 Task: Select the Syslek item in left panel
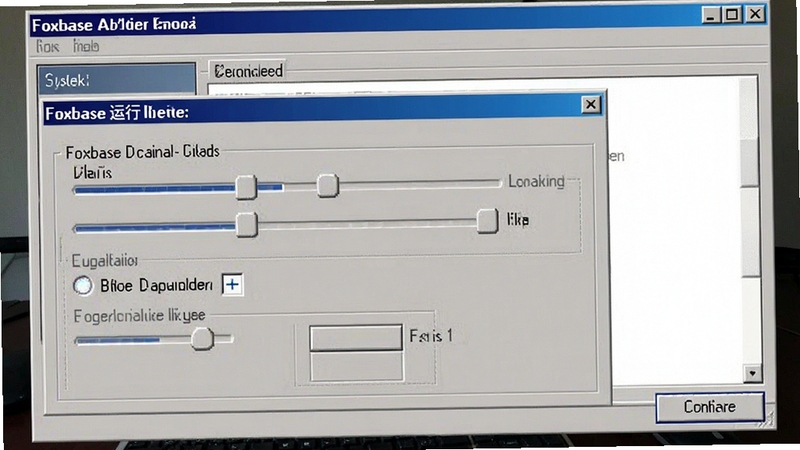[116, 80]
